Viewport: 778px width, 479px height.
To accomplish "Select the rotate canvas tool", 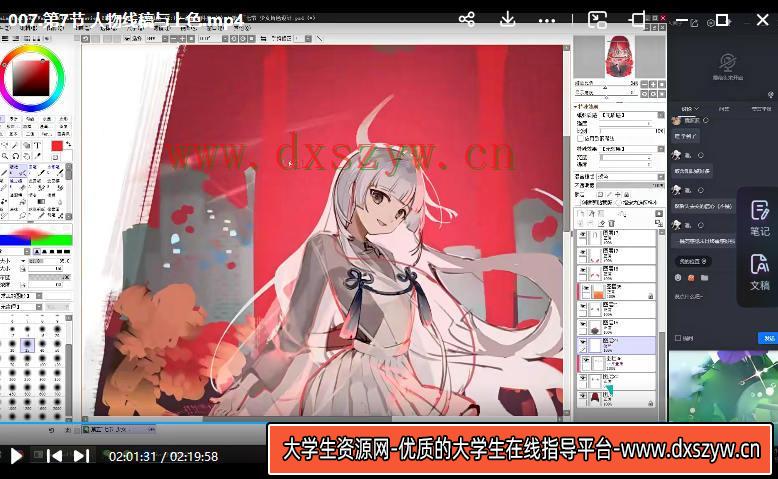I will point(15,156).
